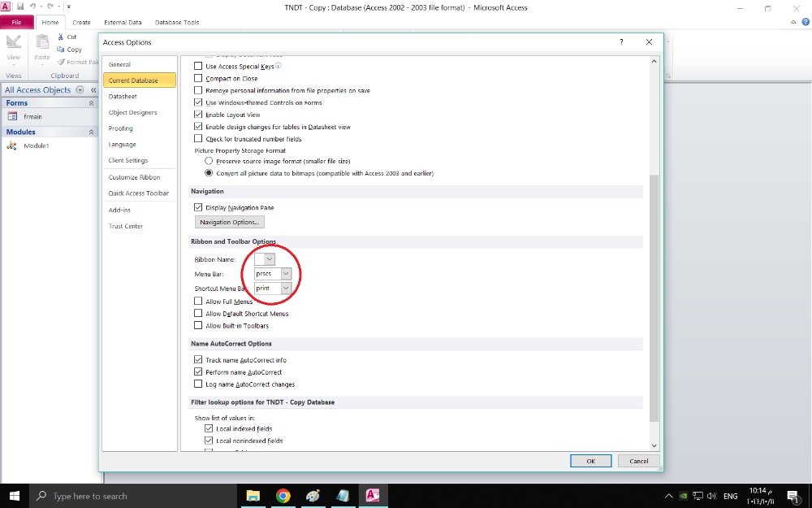
Task: Check Allow Default Shortcut Menus
Action: coord(198,313)
